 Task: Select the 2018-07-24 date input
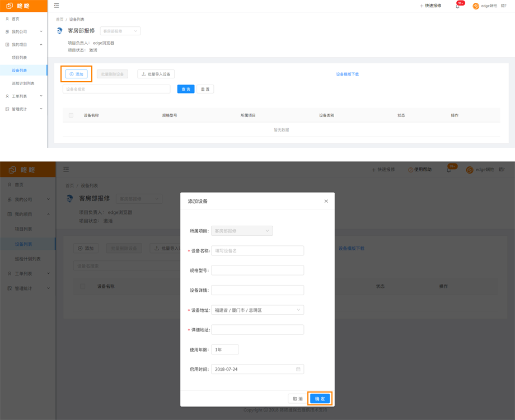[x=252, y=370]
